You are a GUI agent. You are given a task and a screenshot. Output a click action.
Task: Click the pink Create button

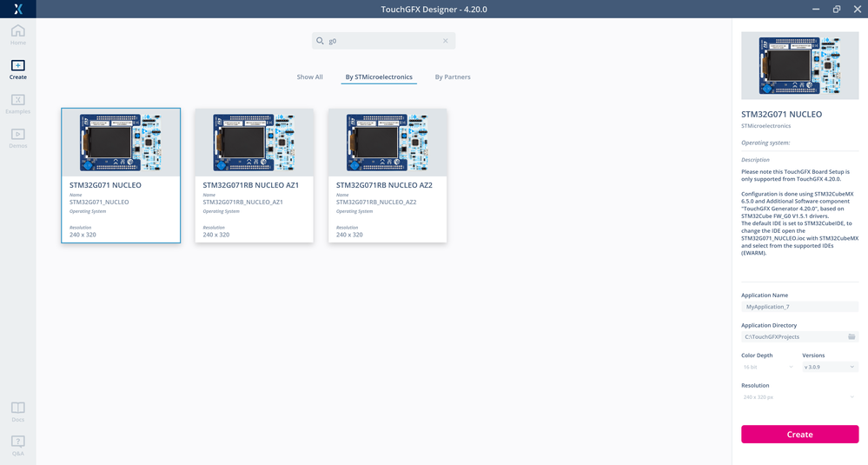click(800, 434)
